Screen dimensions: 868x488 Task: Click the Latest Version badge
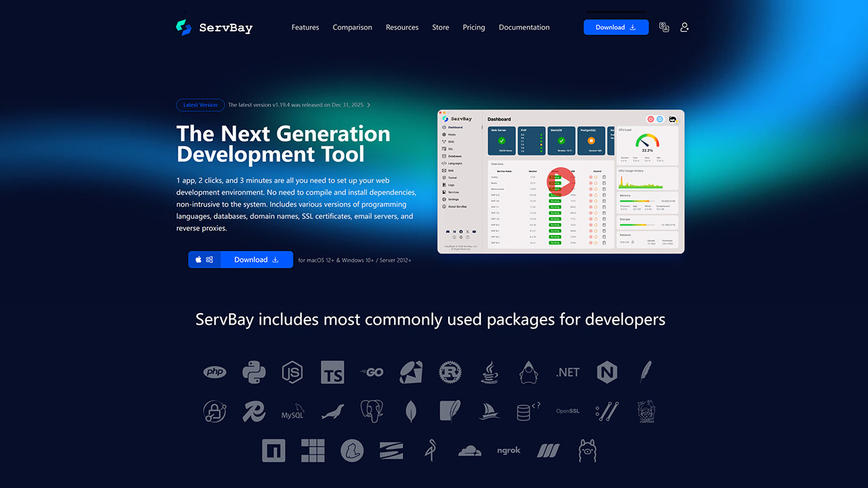click(200, 105)
